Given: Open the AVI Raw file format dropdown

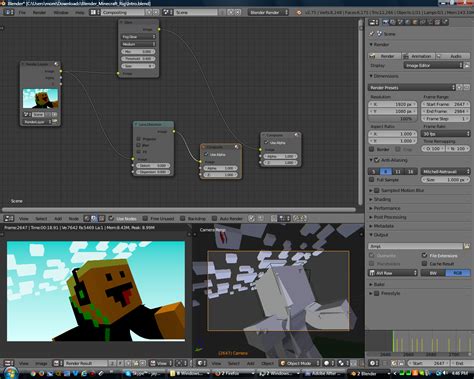Looking at the screenshot, I should tap(393, 273).
